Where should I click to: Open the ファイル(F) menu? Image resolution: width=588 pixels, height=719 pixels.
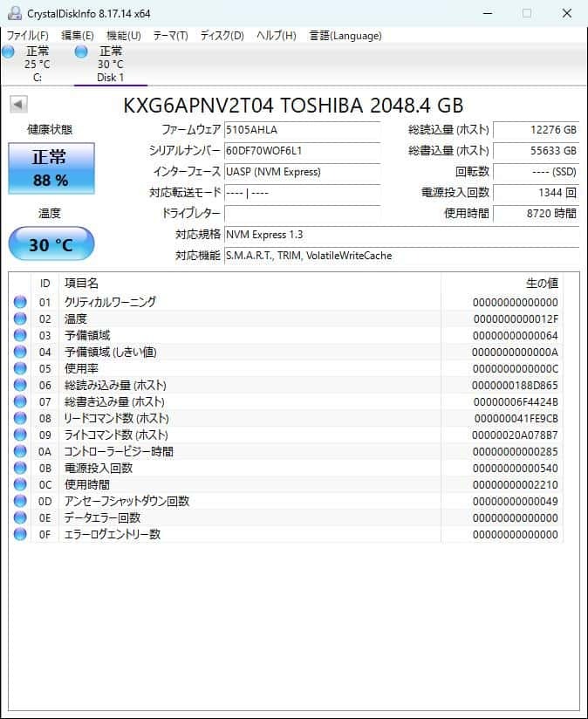tap(28, 35)
